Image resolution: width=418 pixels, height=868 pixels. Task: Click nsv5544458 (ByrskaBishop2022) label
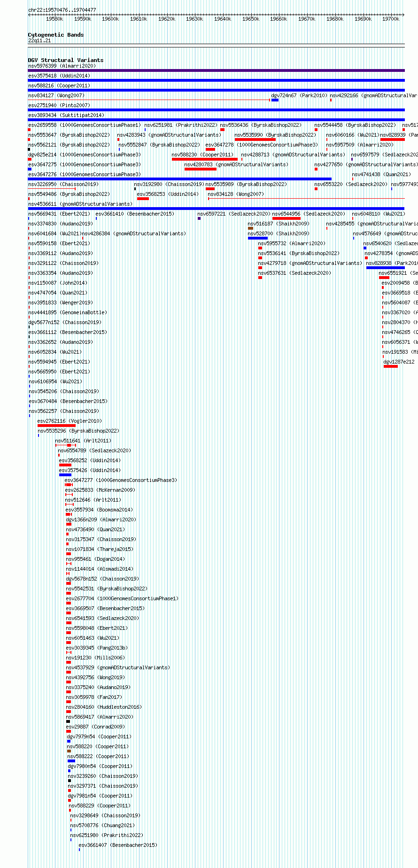click(x=355, y=125)
